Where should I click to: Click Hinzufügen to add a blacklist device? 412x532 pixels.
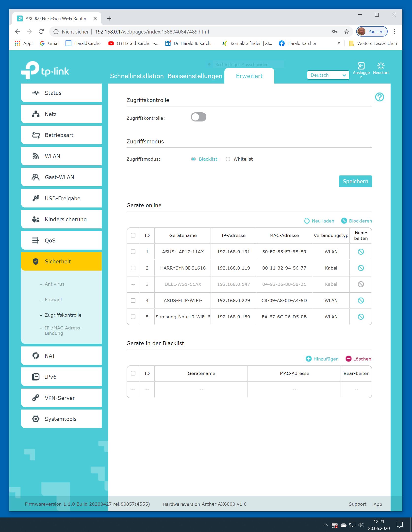(x=322, y=359)
